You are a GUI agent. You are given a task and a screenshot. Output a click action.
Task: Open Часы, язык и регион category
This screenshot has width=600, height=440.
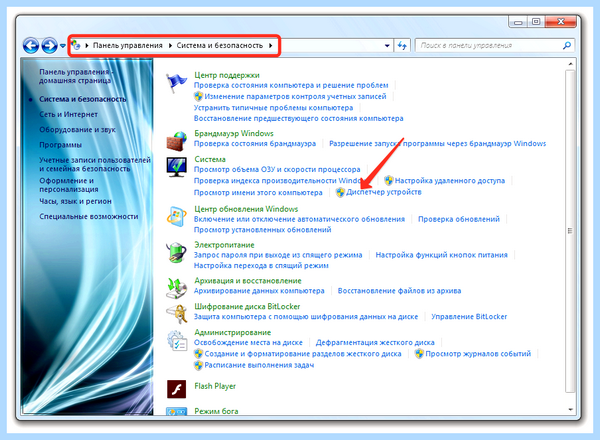[x=75, y=201]
